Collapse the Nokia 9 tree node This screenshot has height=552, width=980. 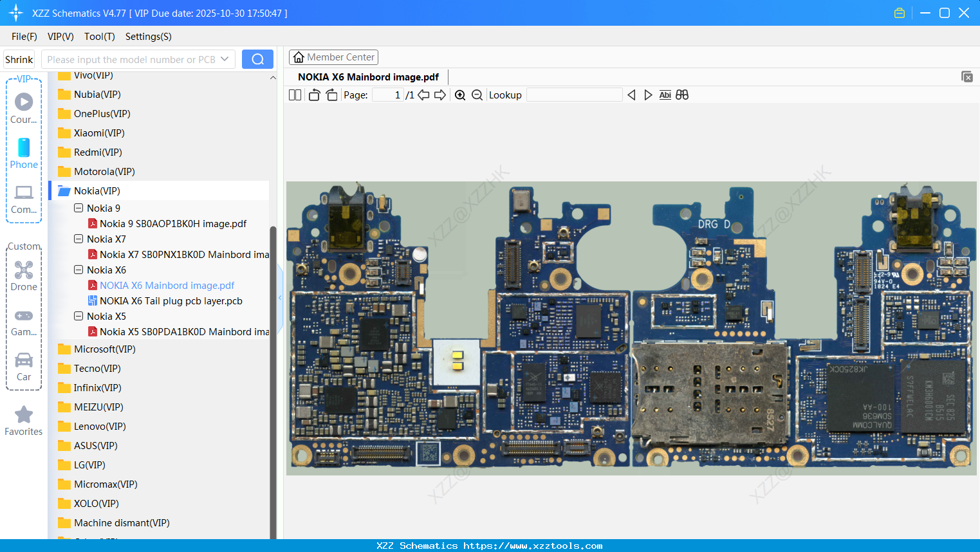tap(79, 208)
